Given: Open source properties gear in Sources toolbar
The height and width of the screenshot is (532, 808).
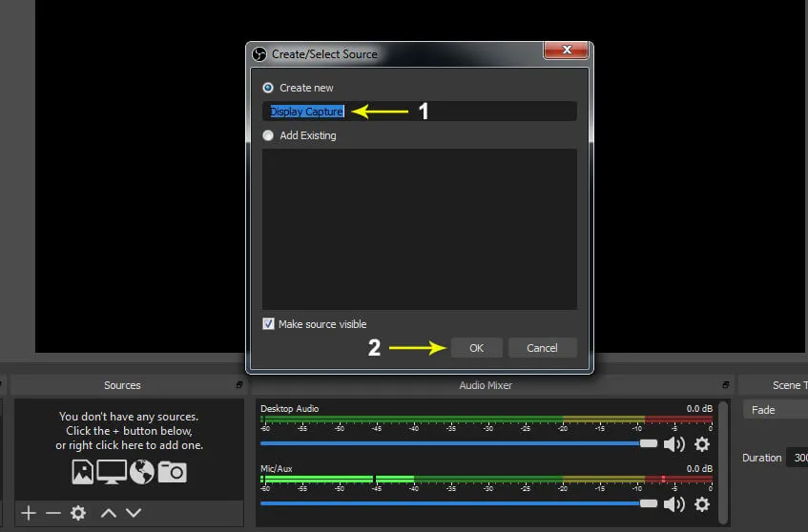Looking at the screenshot, I should click(x=78, y=513).
